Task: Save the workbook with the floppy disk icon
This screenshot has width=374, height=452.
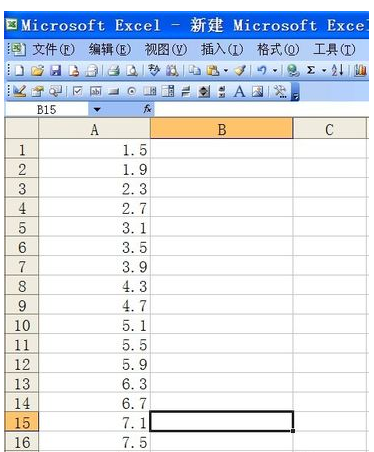Action: [56, 70]
